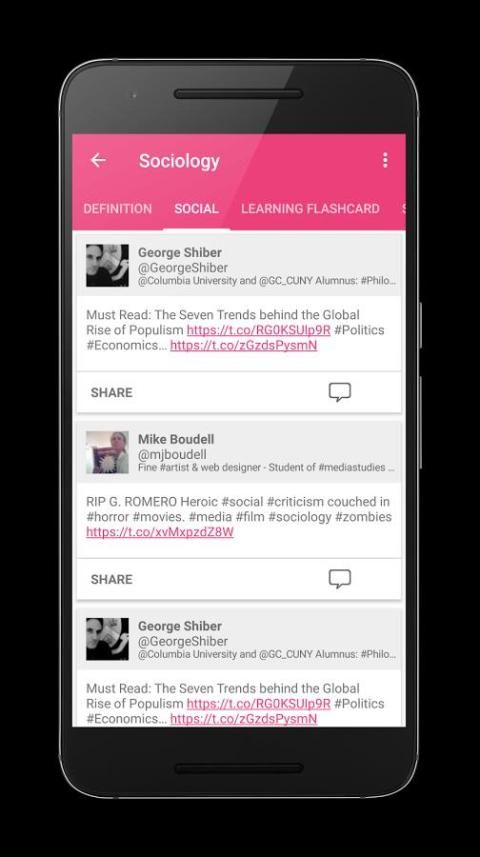Open the Learning Flashcard tab

[x=310, y=209]
